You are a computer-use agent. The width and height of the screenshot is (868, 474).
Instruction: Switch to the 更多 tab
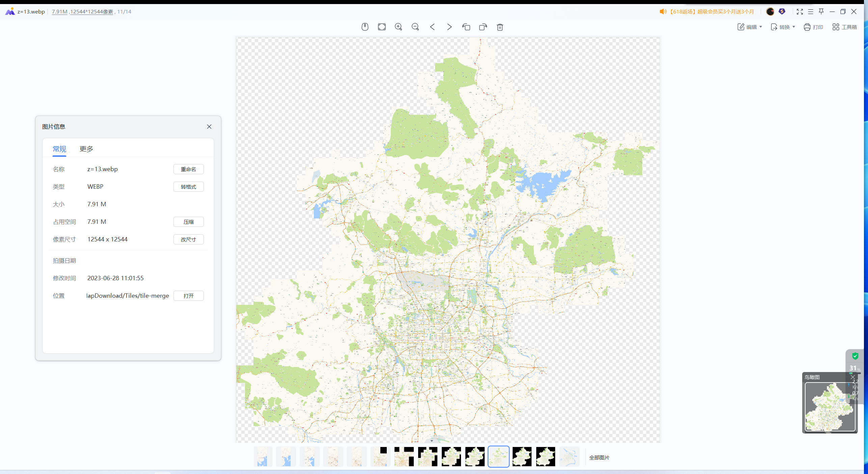click(86, 149)
